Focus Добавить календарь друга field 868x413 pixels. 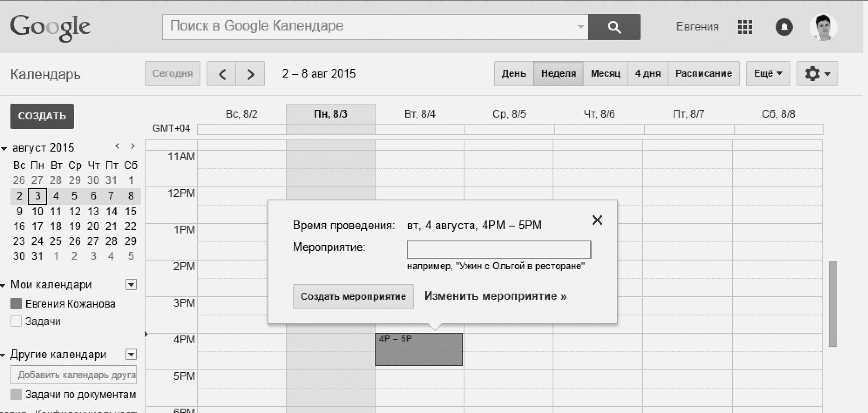(74, 375)
